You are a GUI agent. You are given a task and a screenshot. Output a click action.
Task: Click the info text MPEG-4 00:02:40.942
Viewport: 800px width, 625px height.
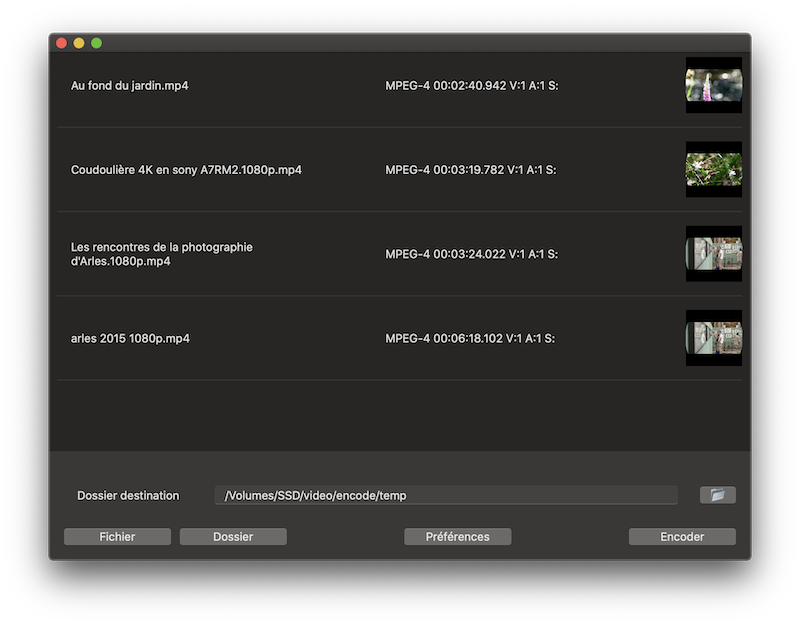coord(472,86)
